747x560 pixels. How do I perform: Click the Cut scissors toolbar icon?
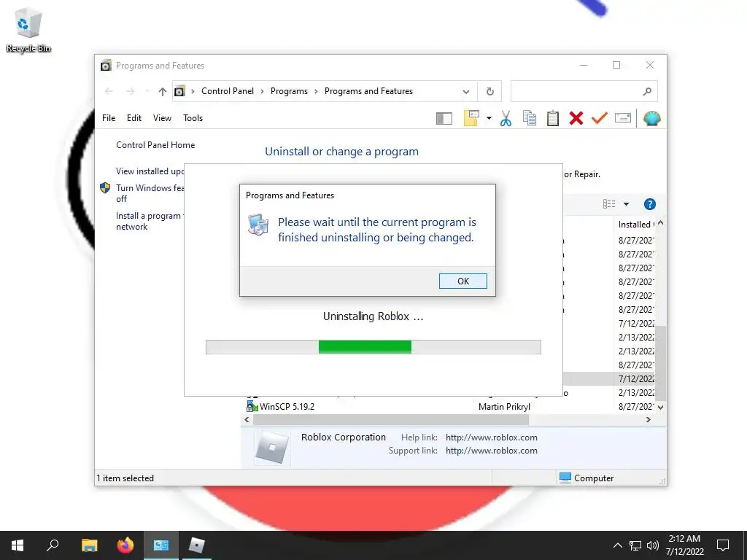point(506,118)
